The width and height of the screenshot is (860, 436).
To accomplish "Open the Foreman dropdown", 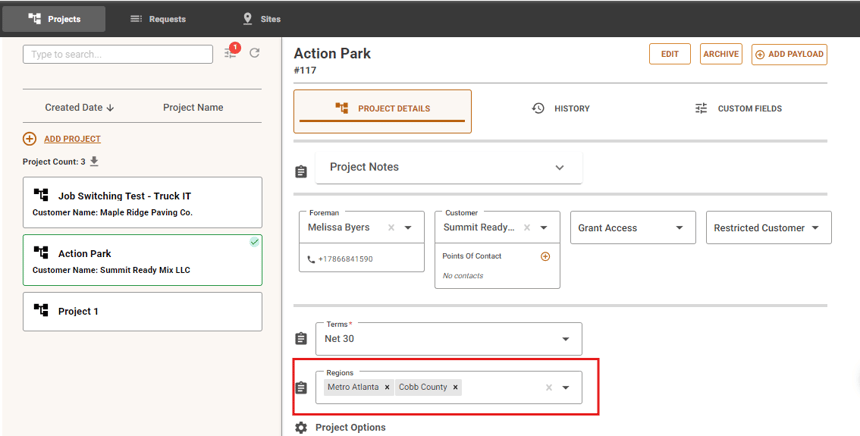I will pos(408,228).
